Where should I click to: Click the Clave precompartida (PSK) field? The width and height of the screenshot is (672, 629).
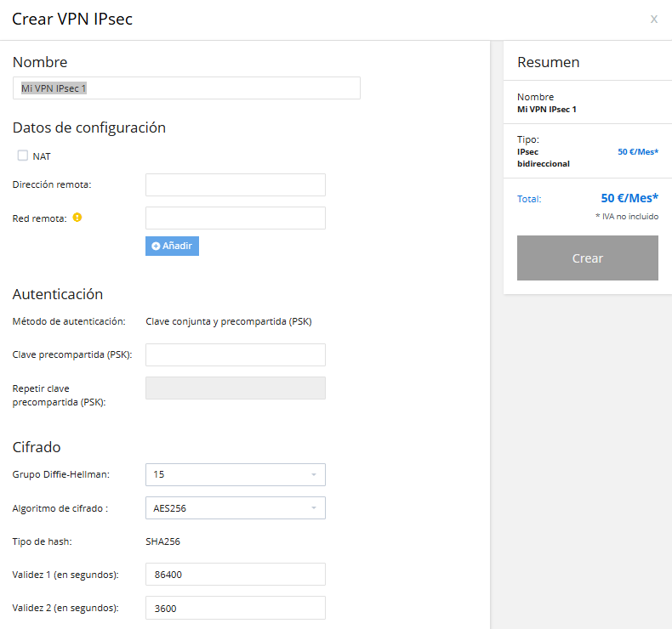(236, 354)
